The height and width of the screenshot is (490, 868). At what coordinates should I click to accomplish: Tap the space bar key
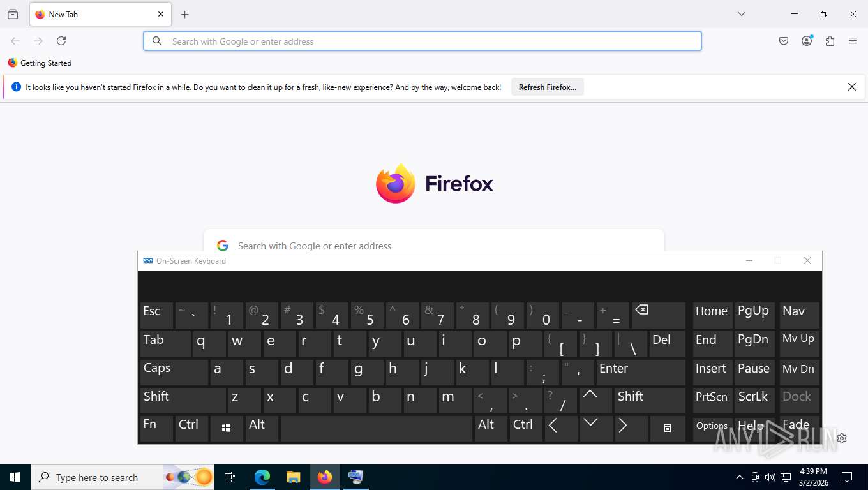point(376,429)
